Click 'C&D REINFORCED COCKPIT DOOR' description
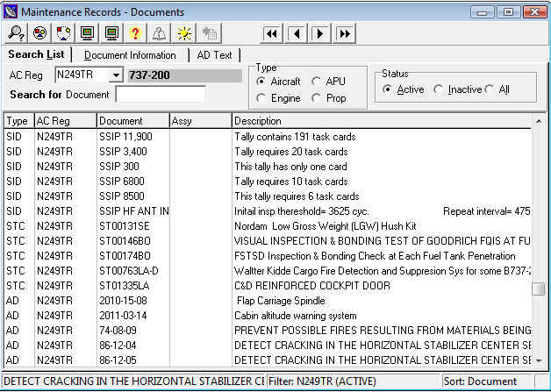Image resolution: width=551 pixels, height=392 pixels. (312, 286)
